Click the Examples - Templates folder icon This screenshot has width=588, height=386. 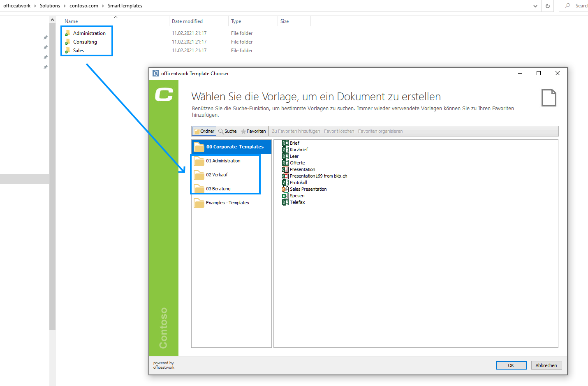click(199, 203)
